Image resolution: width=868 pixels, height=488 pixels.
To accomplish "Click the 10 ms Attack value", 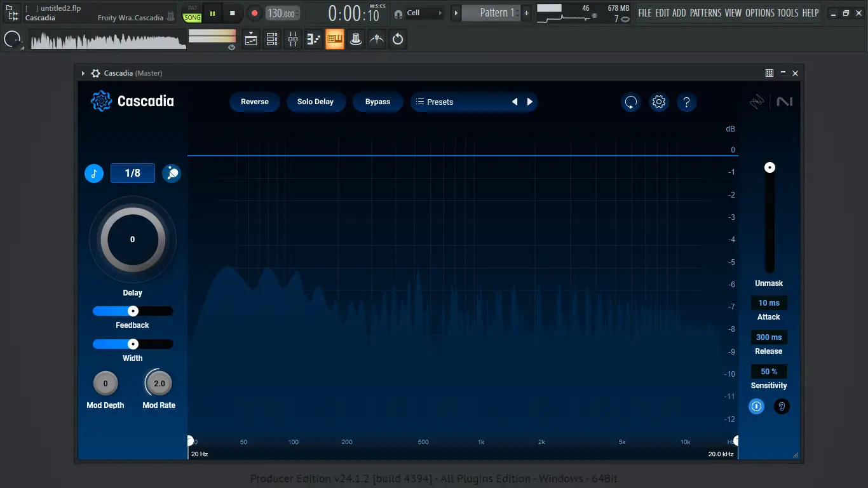I will tap(769, 302).
